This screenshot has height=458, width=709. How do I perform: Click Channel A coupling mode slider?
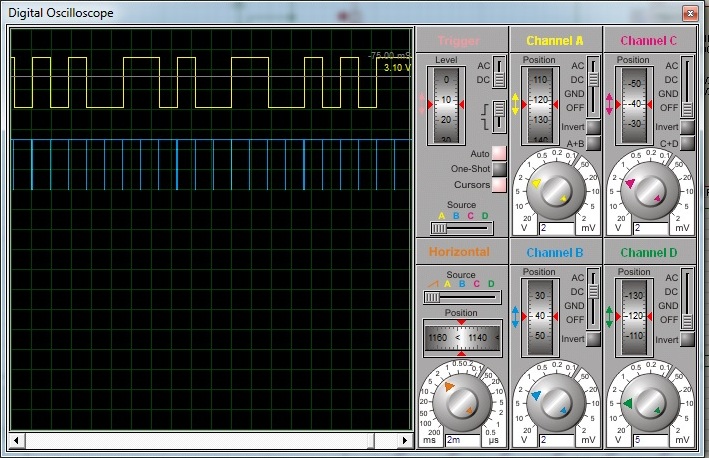593,86
